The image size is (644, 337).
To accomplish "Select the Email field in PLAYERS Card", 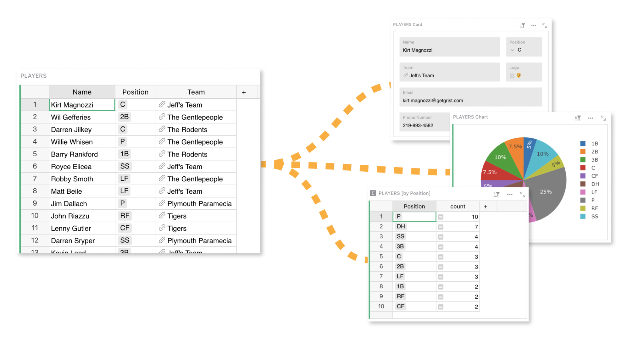I will point(471,100).
